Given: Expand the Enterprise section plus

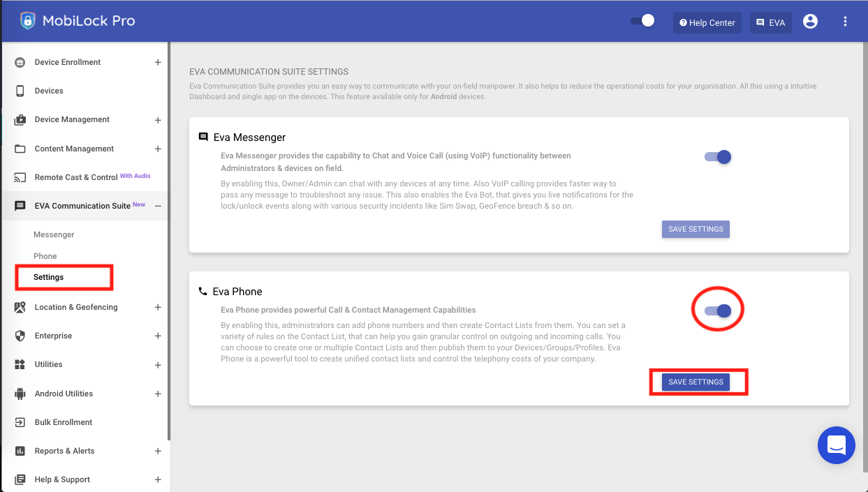Looking at the screenshot, I should pyautogui.click(x=158, y=336).
